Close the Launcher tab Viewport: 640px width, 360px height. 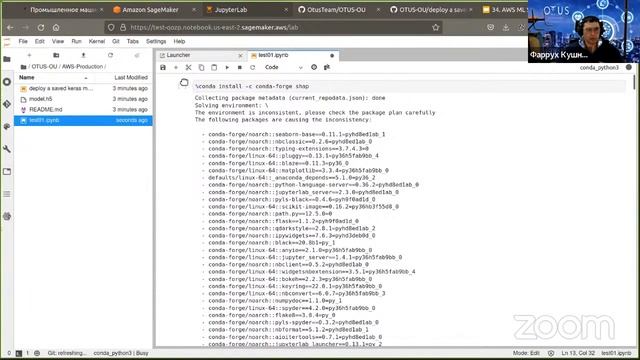[x=240, y=56]
